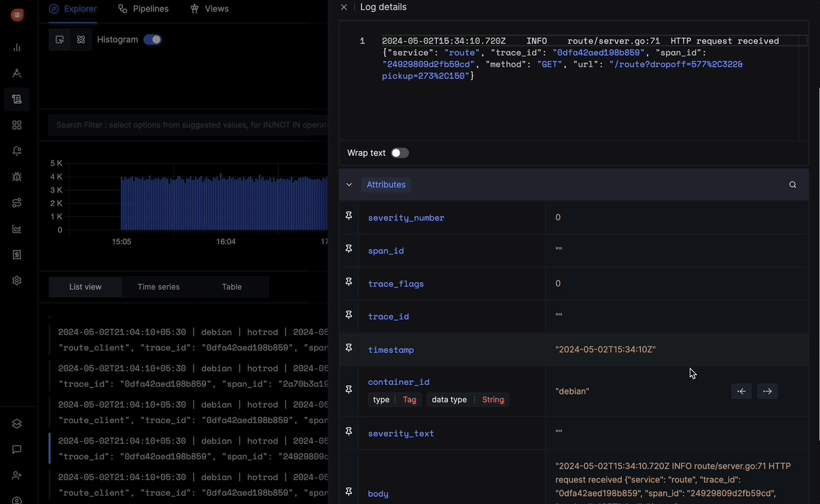Enable the Wrap text switch
820x504 pixels.
coord(400,153)
